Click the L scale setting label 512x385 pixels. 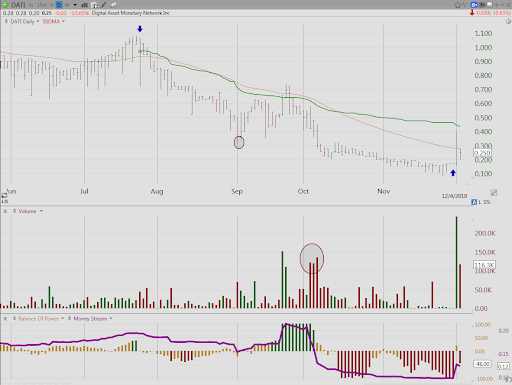[480, 202]
